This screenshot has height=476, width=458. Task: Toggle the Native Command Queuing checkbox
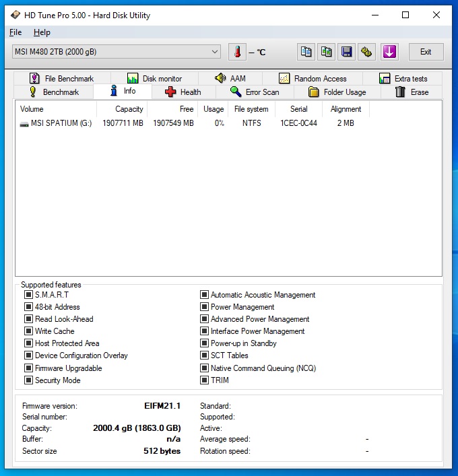pos(205,368)
